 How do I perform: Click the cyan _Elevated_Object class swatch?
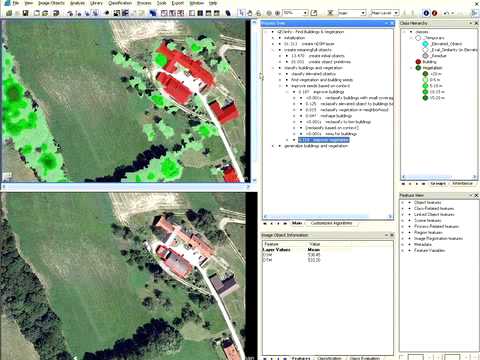(425, 44)
